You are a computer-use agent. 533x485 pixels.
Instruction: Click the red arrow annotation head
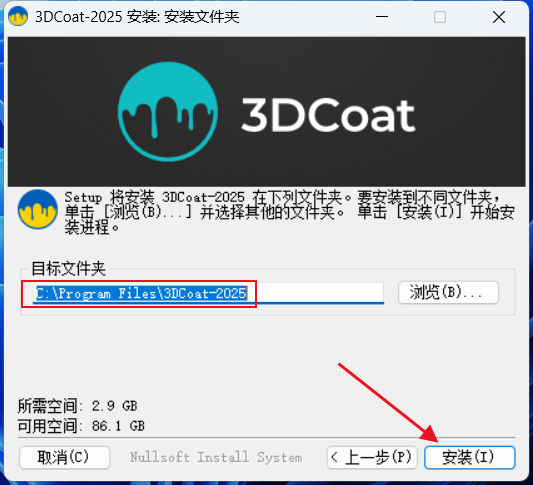click(429, 434)
